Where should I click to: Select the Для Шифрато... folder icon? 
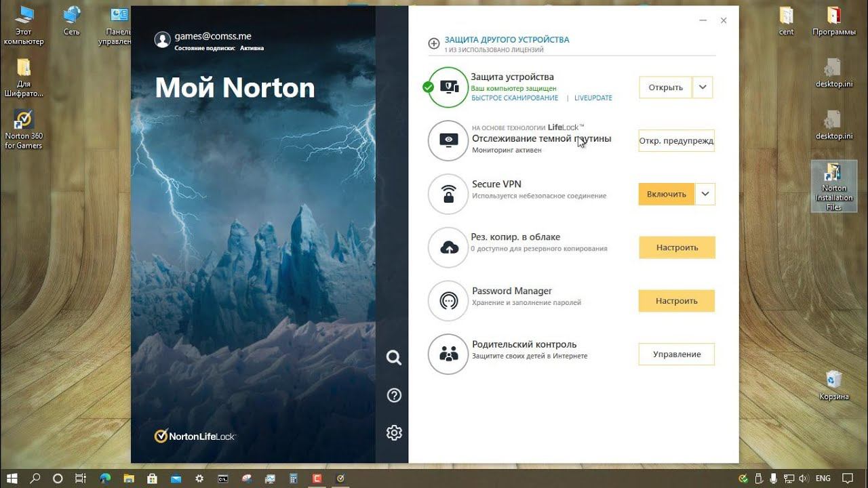pyautogui.click(x=24, y=78)
